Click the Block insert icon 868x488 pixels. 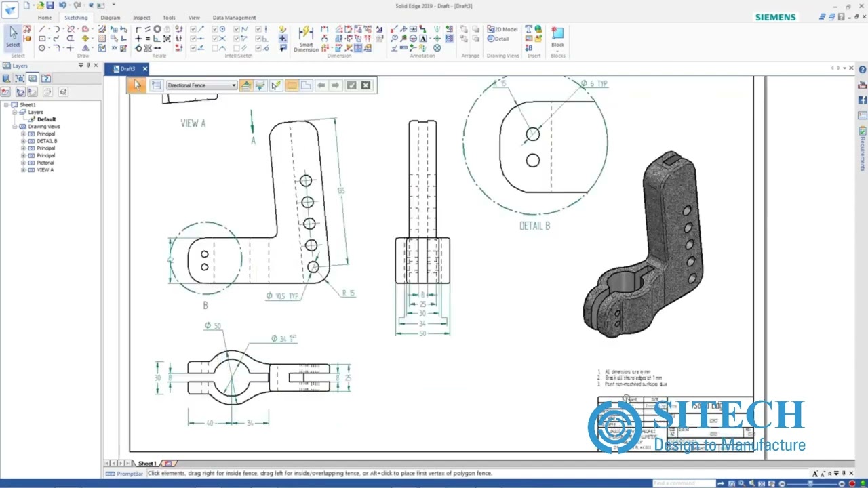[557, 37]
